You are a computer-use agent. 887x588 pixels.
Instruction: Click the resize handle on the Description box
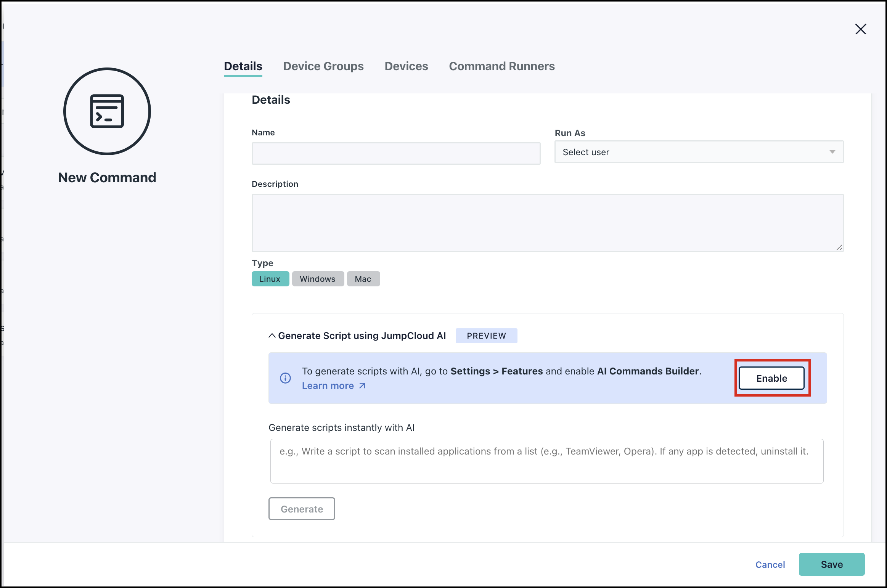(839, 247)
